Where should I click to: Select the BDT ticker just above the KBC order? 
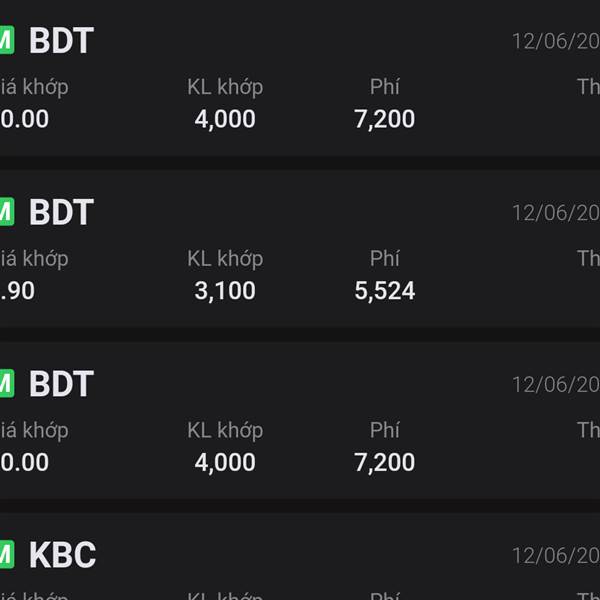[62, 383]
